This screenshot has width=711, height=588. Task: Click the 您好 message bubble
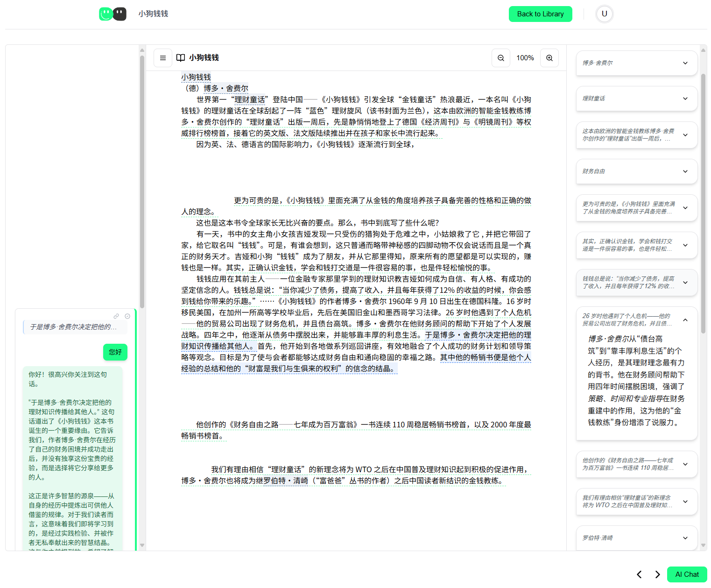click(x=115, y=352)
